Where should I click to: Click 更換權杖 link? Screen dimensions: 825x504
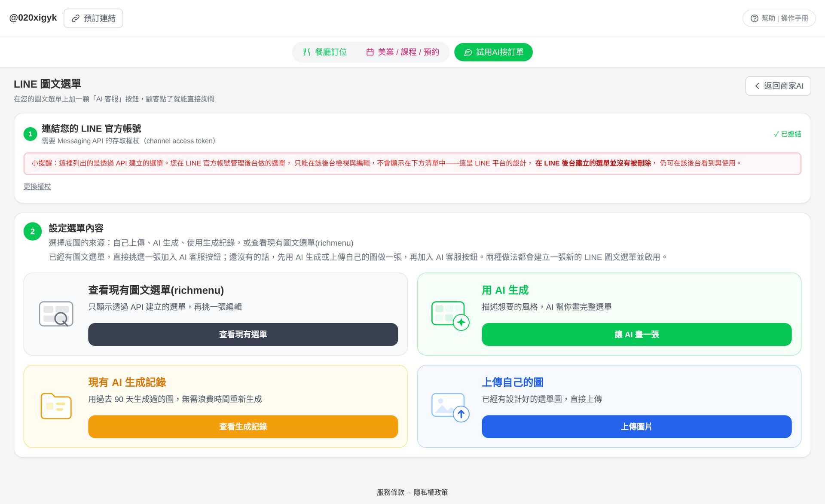(x=37, y=186)
